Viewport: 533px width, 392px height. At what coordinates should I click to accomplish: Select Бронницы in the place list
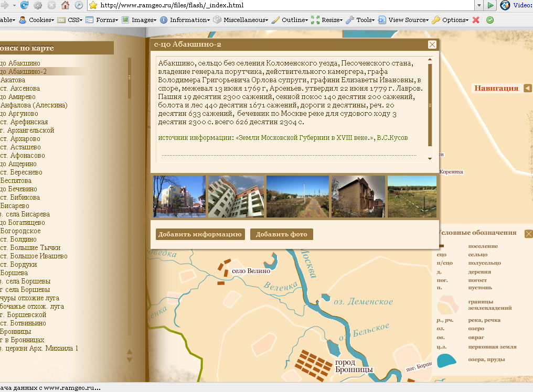tap(16, 332)
